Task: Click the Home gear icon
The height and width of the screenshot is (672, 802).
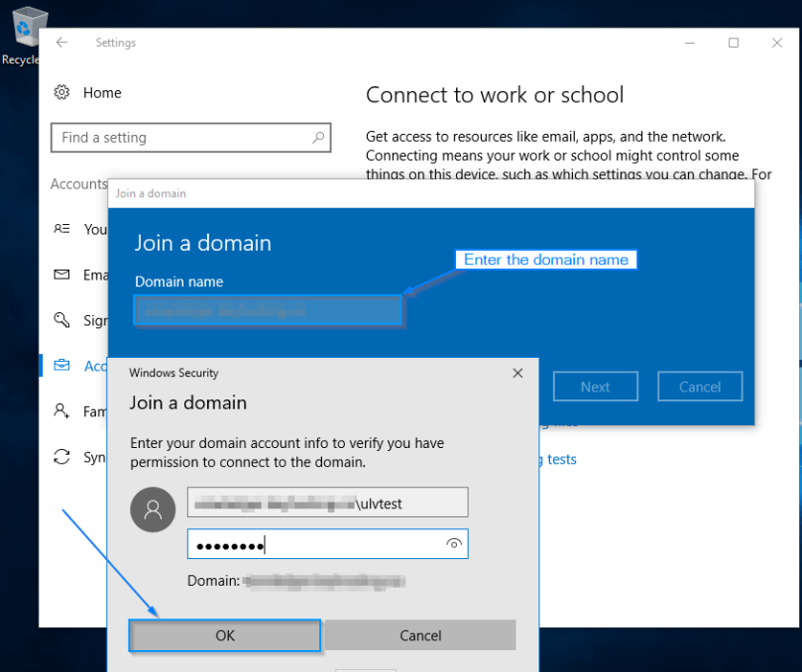Action: [61, 92]
